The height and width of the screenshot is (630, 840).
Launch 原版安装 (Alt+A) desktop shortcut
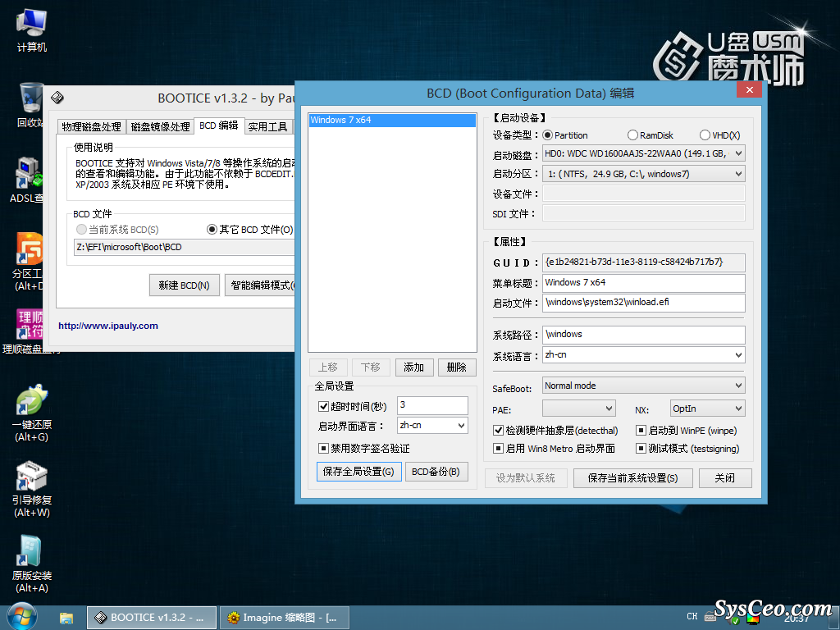[32, 564]
